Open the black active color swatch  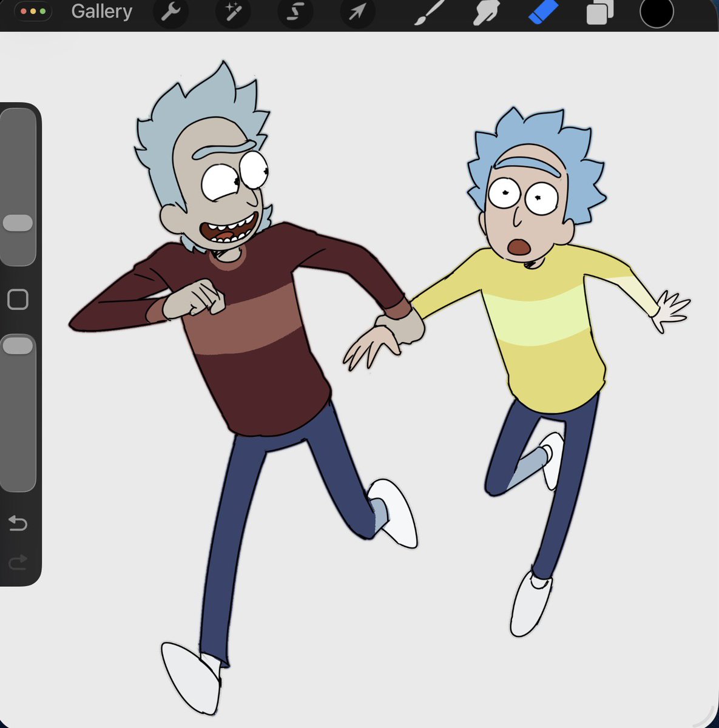[x=657, y=12]
